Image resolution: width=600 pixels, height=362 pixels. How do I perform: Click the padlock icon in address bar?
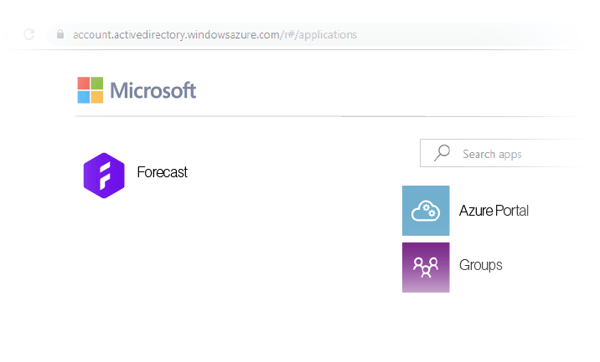pos(60,34)
